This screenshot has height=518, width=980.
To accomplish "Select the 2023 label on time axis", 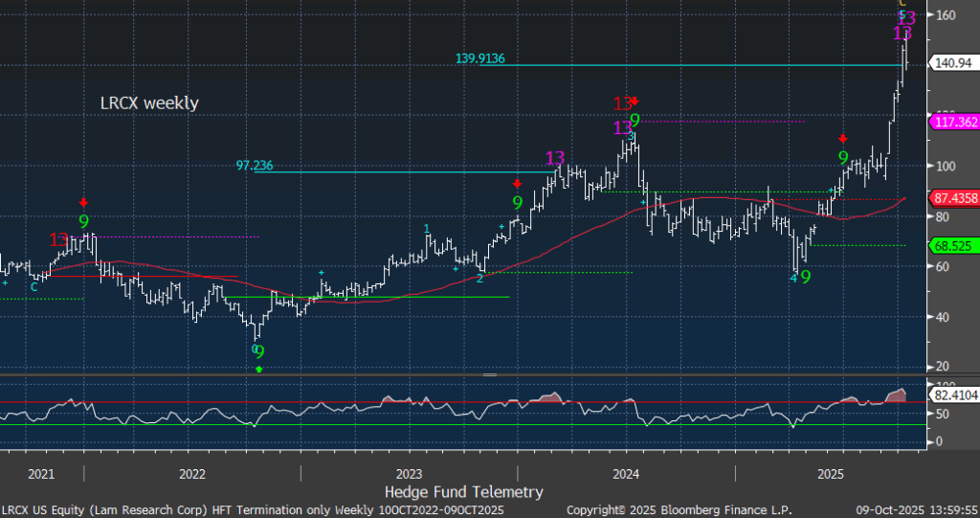I will click(x=409, y=474).
